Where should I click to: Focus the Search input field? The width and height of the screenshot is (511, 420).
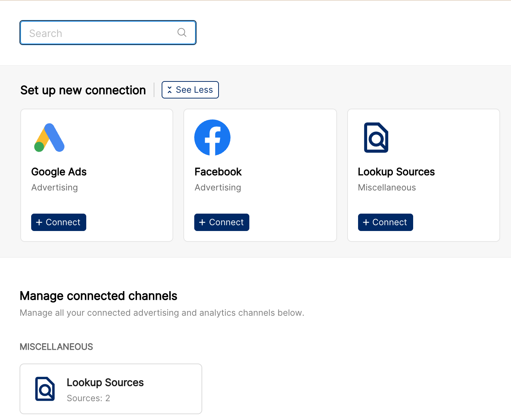coord(108,33)
